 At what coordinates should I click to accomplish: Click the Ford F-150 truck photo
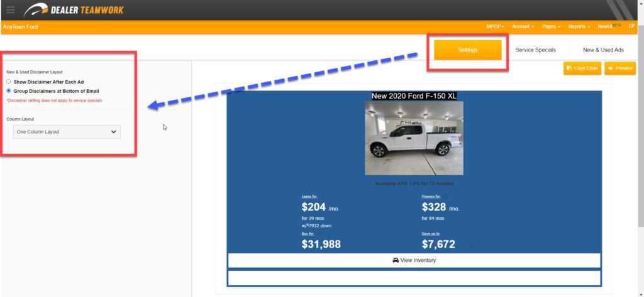click(x=414, y=138)
